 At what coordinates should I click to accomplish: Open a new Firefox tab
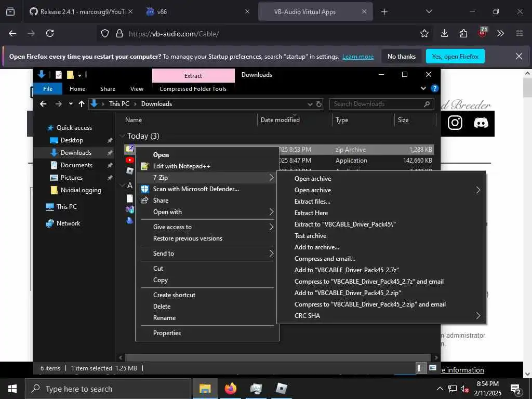[384, 12]
